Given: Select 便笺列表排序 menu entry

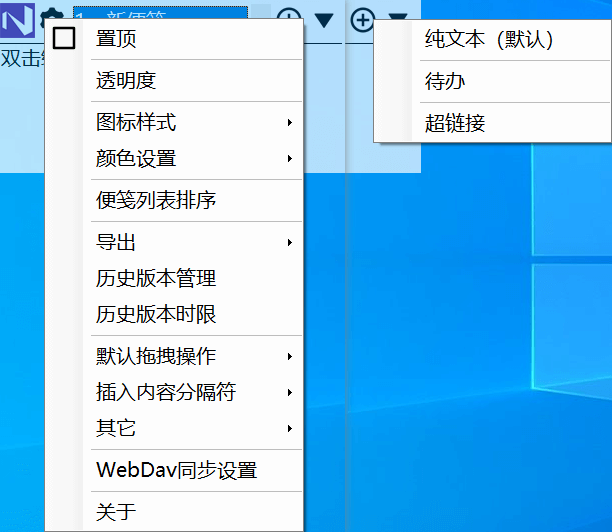Looking at the screenshot, I should [174, 200].
